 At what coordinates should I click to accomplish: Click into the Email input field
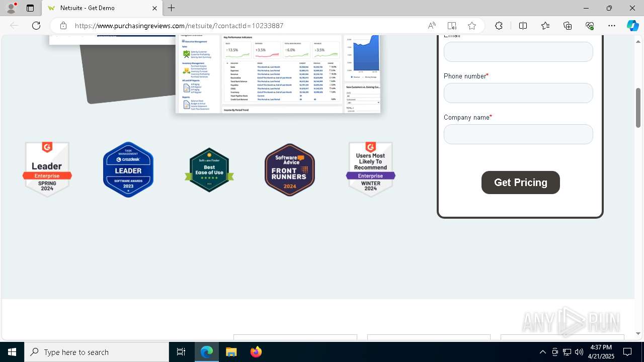pyautogui.click(x=518, y=52)
